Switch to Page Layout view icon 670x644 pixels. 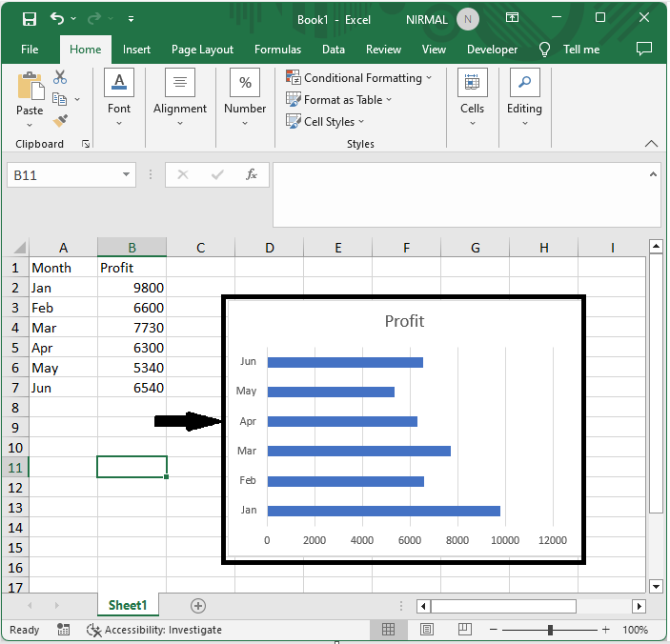426,629
